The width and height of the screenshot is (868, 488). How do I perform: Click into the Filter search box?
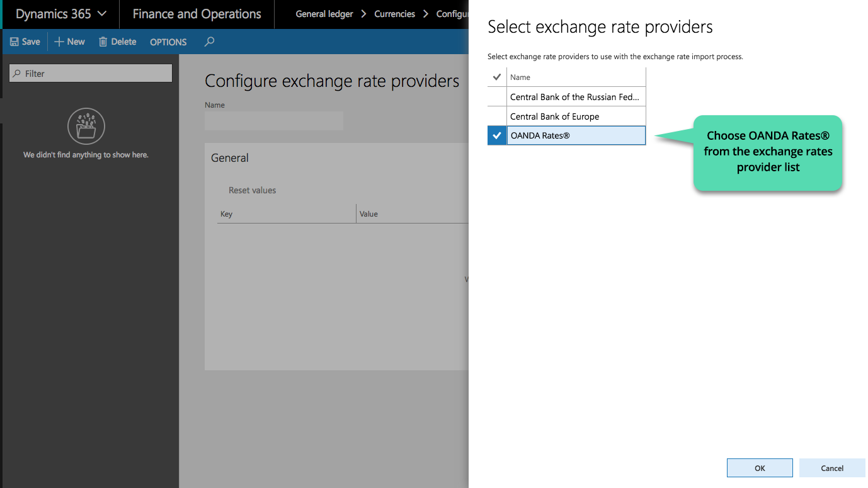pyautogui.click(x=91, y=74)
